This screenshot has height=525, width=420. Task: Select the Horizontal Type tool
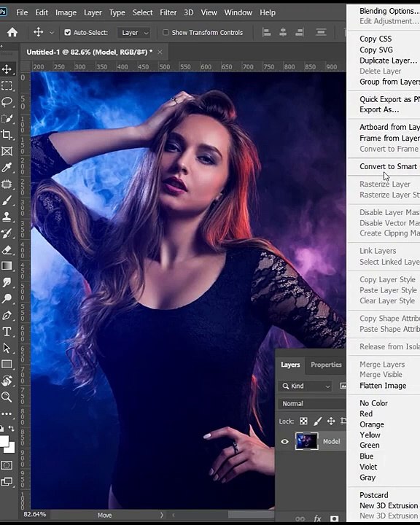(x=7, y=332)
